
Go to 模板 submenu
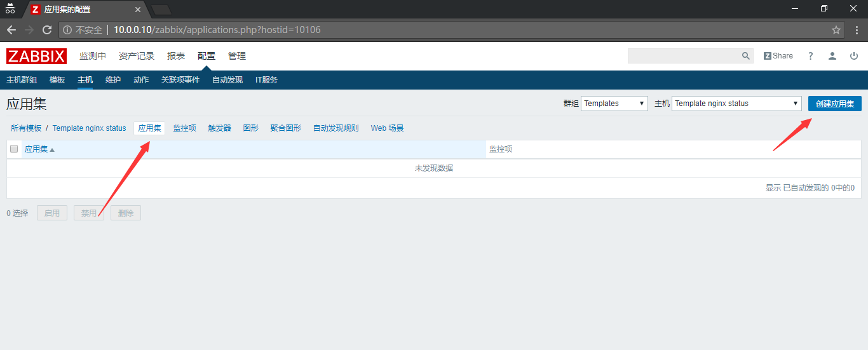(x=57, y=80)
